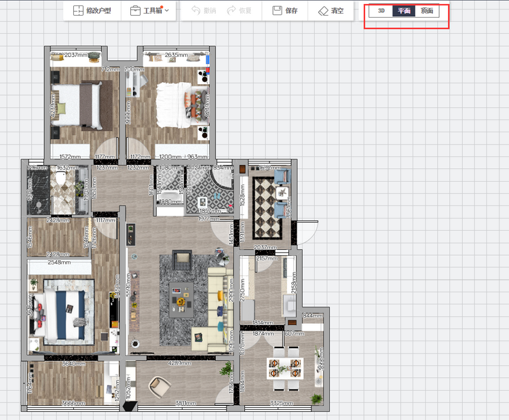Image resolution: width=509 pixels, height=420 pixels.
Task: Clear the canvas with 清空 eraser
Action: [331, 11]
